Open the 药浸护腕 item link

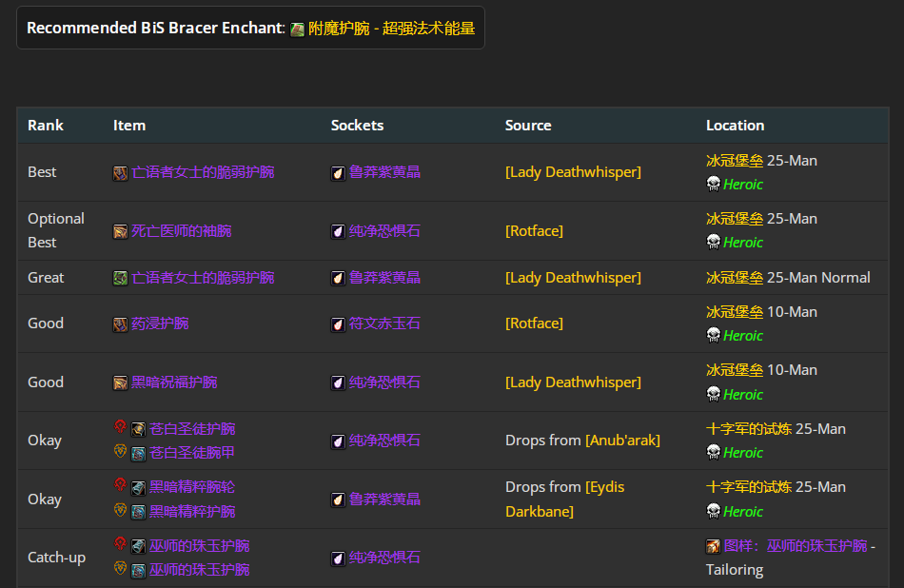[160, 323]
